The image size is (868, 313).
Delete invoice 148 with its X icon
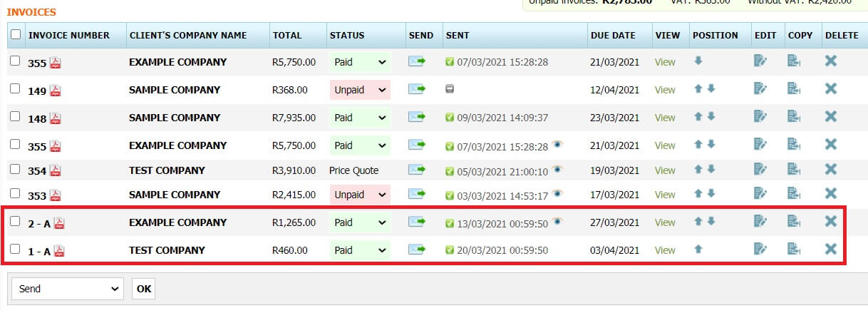(830, 116)
